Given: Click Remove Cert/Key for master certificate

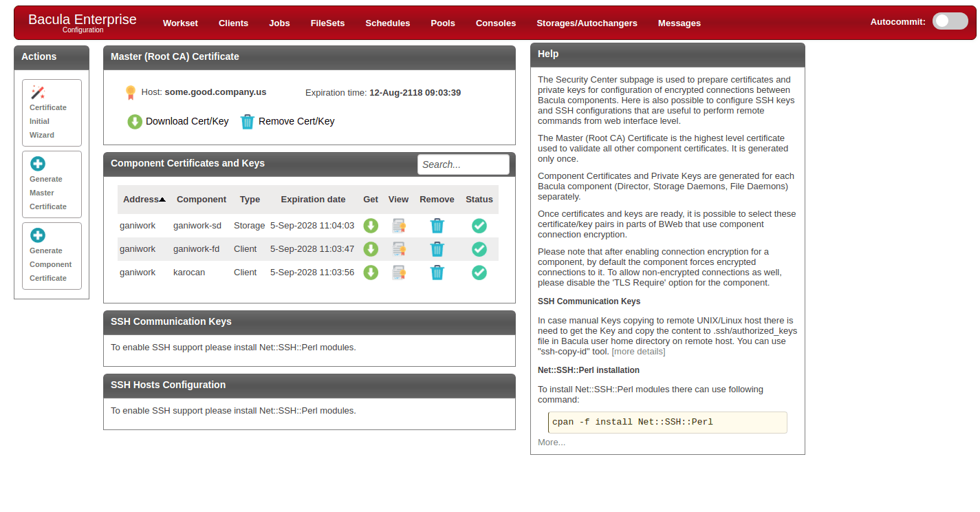Looking at the screenshot, I should pyautogui.click(x=287, y=121).
